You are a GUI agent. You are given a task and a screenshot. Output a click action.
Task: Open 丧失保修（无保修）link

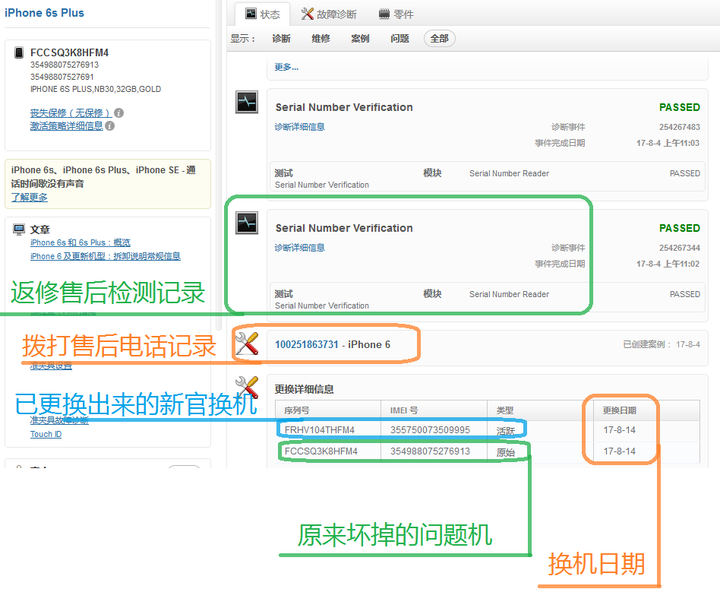click(71, 113)
